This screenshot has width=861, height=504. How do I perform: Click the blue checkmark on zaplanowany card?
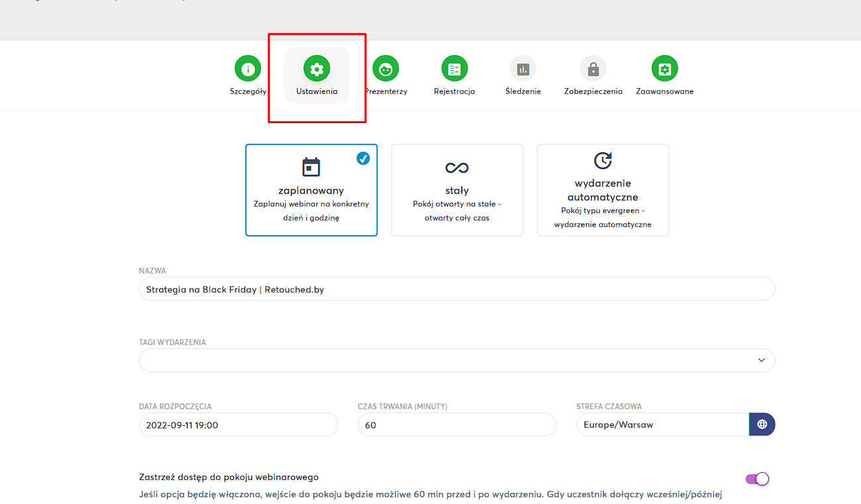(363, 158)
